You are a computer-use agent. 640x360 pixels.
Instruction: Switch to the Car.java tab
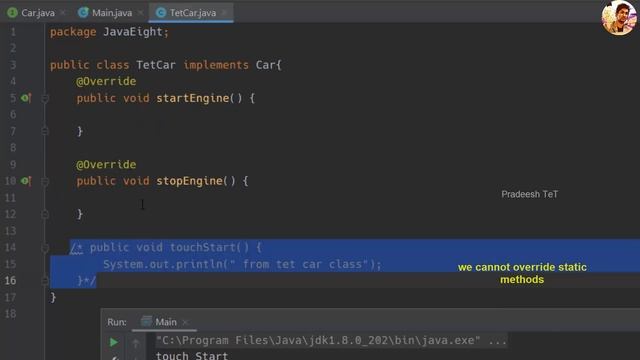point(38,13)
